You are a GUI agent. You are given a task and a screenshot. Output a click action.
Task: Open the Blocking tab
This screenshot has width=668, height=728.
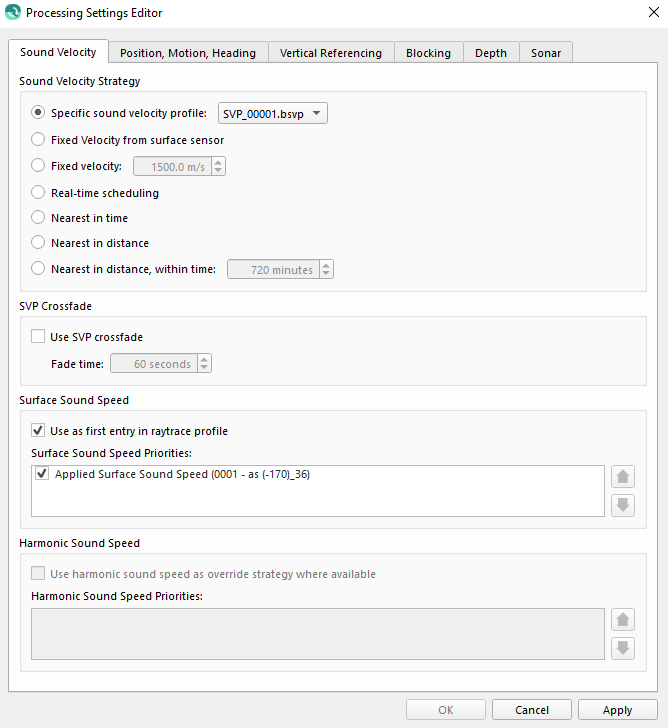pyautogui.click(x=428, y=53)
